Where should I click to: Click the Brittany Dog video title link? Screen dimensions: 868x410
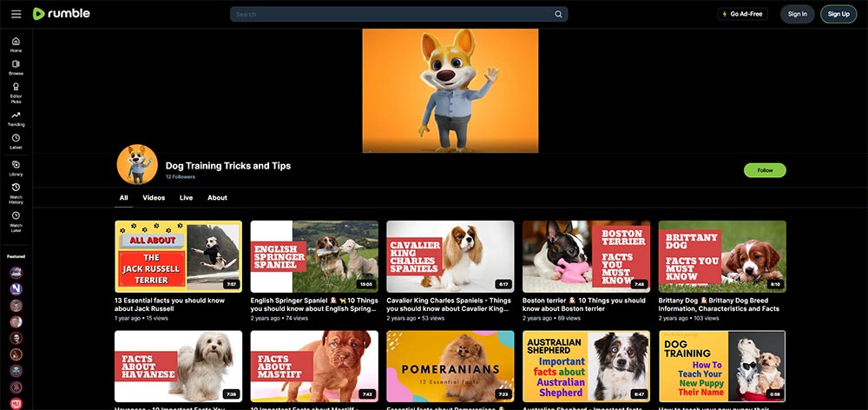tap(719, 305)
